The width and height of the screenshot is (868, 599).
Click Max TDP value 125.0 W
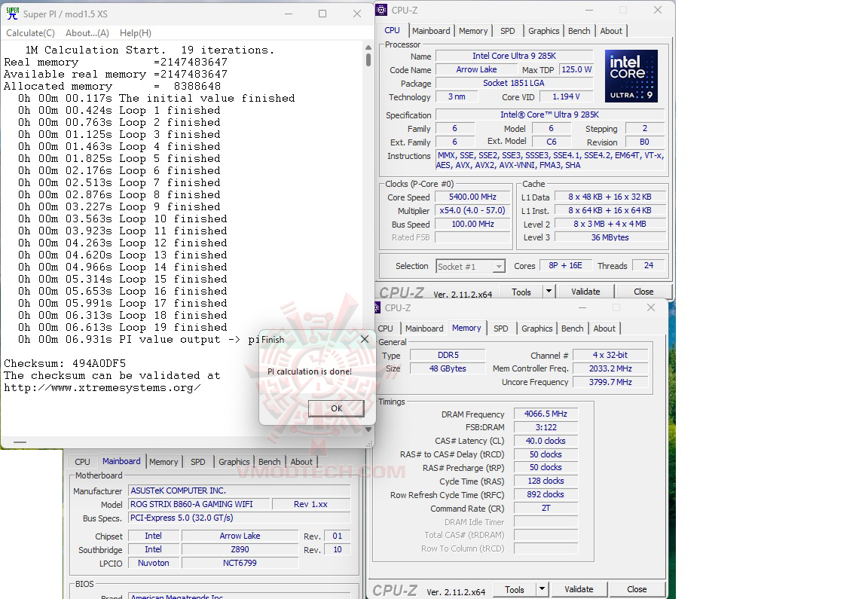(576, 70)
